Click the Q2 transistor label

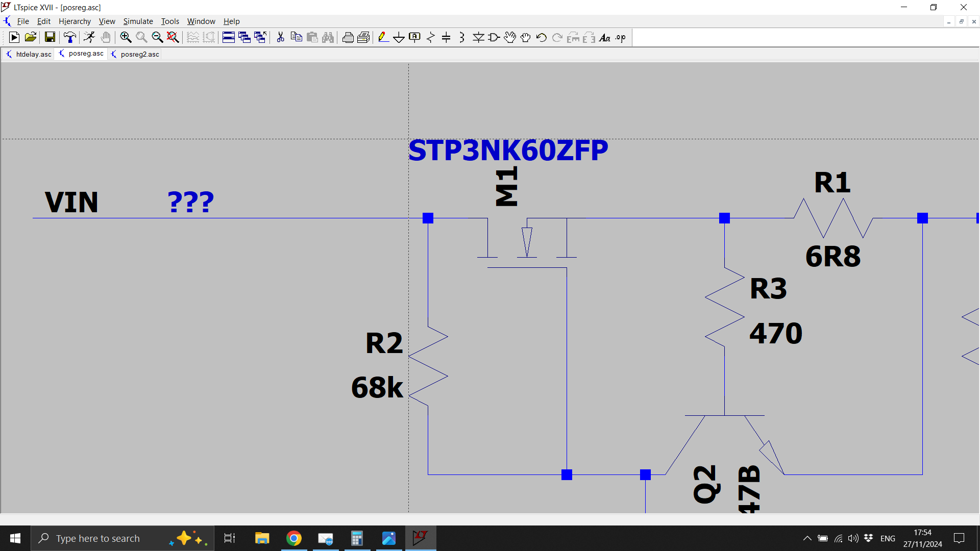[x=707, y=484]
